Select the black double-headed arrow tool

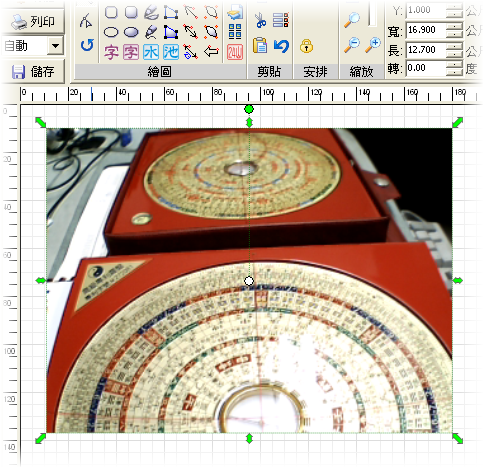click(191, 32)
